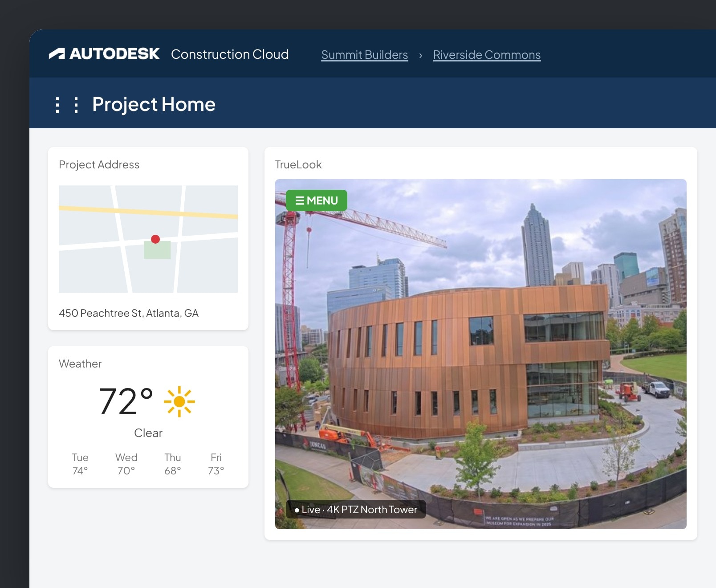Click the Autodesk logo
The image size is (716, 588).
[104, 54]
